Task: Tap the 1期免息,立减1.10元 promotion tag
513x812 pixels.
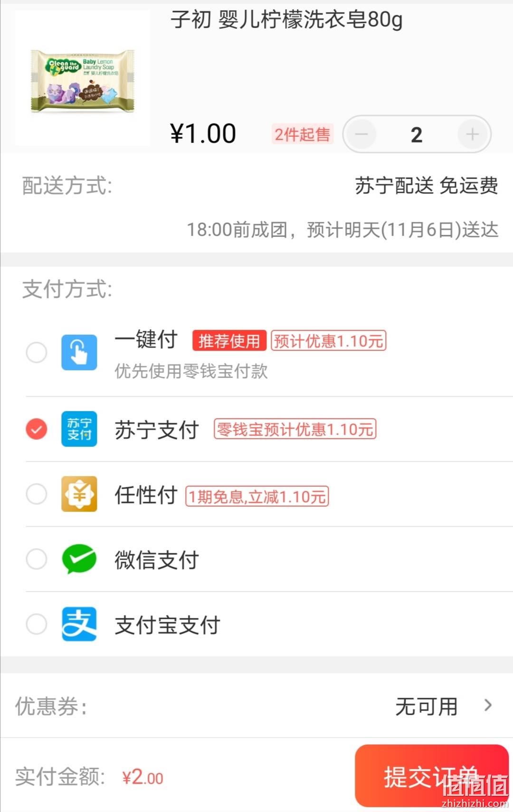Action: point(257,497)
